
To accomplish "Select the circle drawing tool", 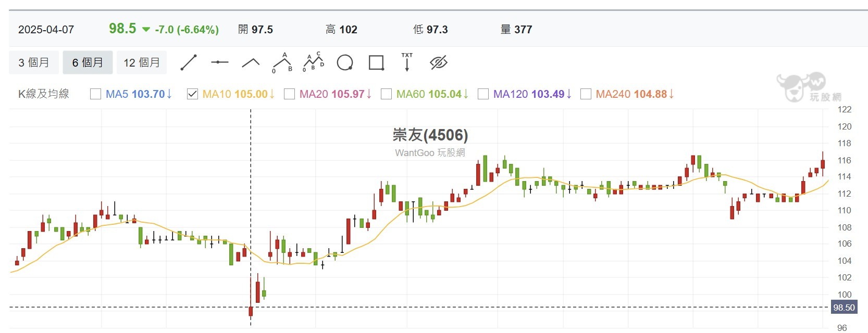I will click(x=345, y=63).
